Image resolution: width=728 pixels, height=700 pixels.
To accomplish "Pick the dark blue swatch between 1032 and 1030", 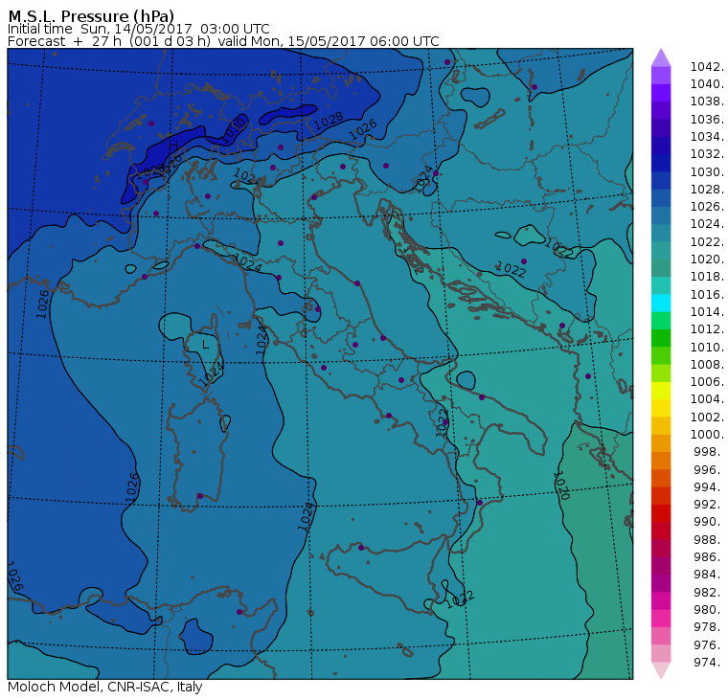I will 661,163.
